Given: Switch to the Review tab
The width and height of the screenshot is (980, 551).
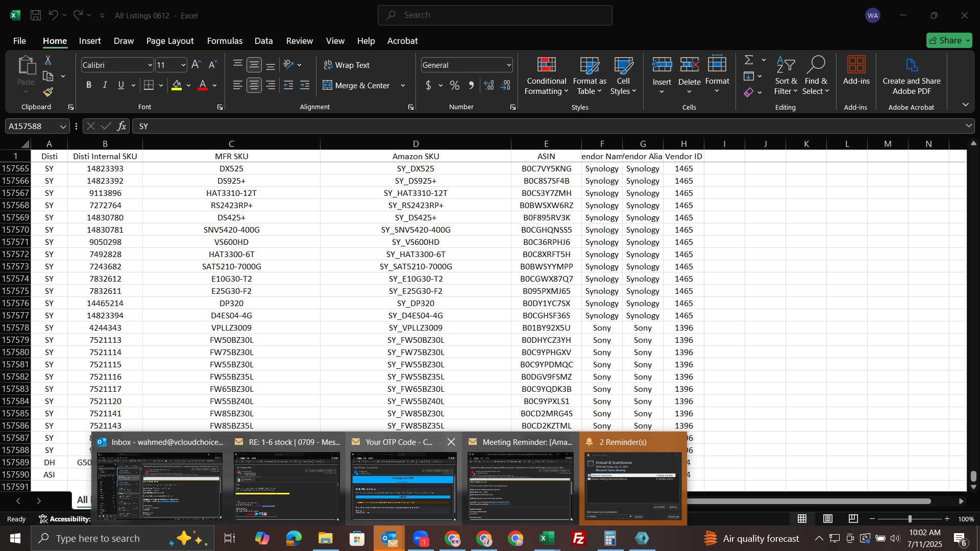Looking at the screenshot, I should (x=300, y=41).
